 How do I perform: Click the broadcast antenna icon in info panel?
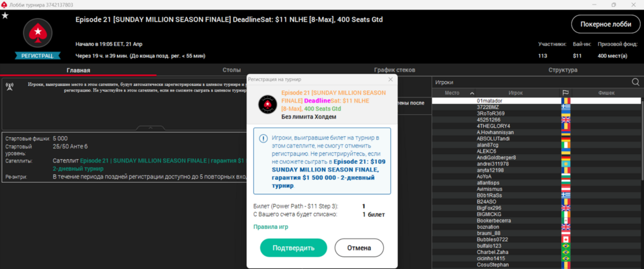click(x=10, y=86)
